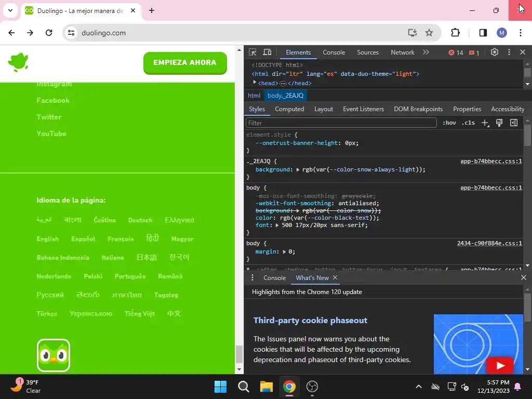This screenshot has width=532, height=399.
Task: Toggle the computed styles sidebar icon
Action: click(514, 123)
